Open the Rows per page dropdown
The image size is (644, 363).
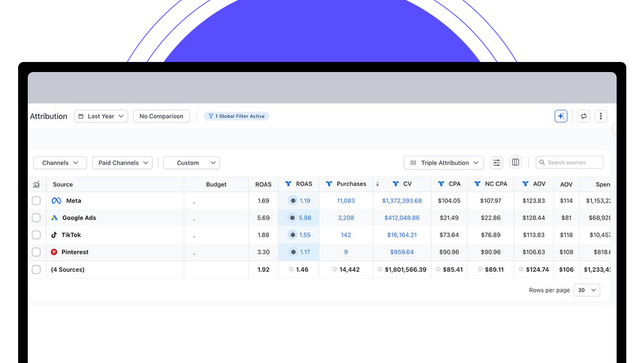(x=587, y=290)
